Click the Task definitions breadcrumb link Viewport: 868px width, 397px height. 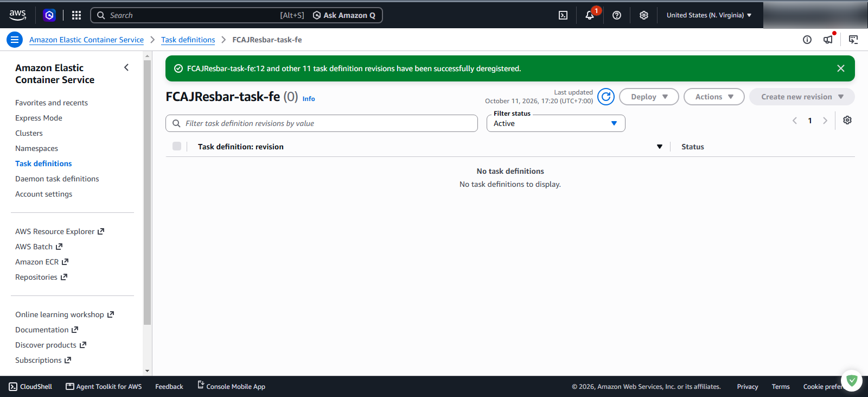(188, 40)
